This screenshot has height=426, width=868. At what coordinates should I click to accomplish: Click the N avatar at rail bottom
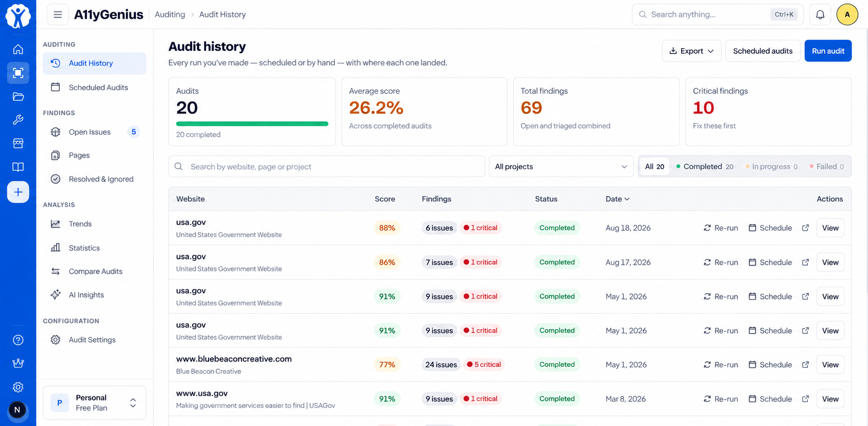pyautogui.click(x=17, y=410)
